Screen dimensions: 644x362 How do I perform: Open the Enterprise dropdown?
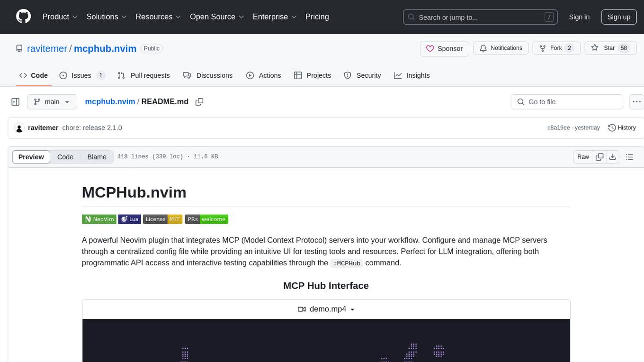(275, 17)
